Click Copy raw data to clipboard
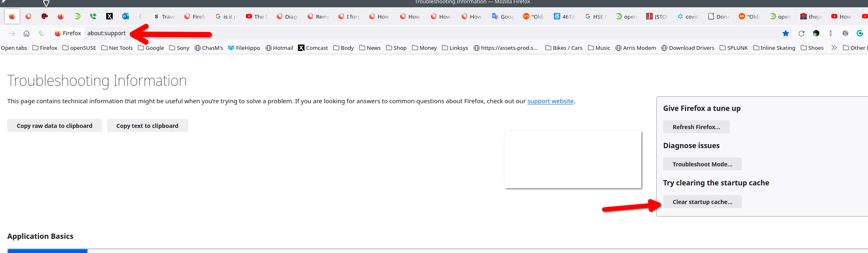 [x=55, y=126]
